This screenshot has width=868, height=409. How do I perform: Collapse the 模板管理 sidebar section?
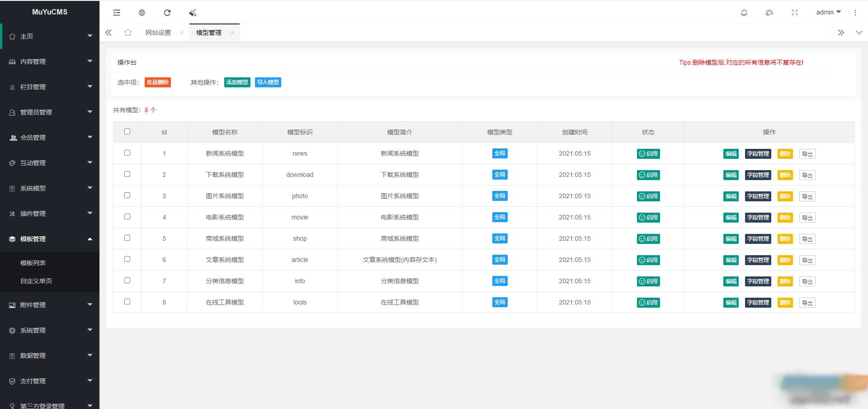(x=50, y=239)
